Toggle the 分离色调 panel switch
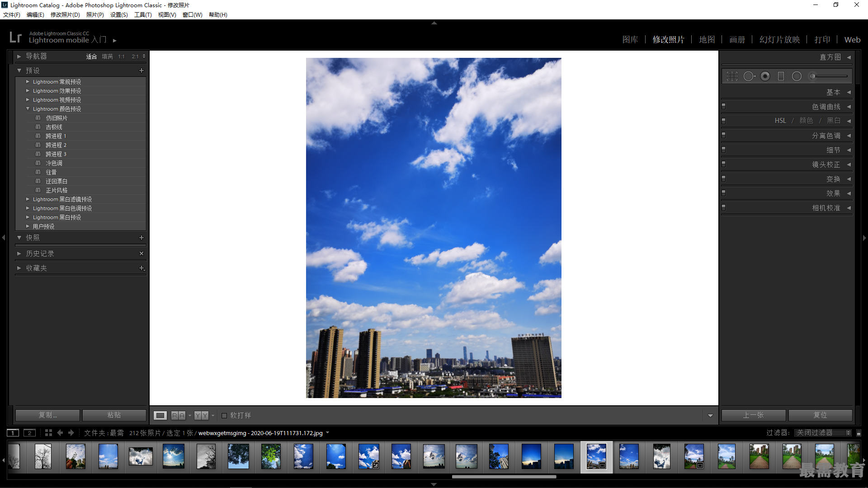Viewport: 868px width, 488px height. point(724,135)
